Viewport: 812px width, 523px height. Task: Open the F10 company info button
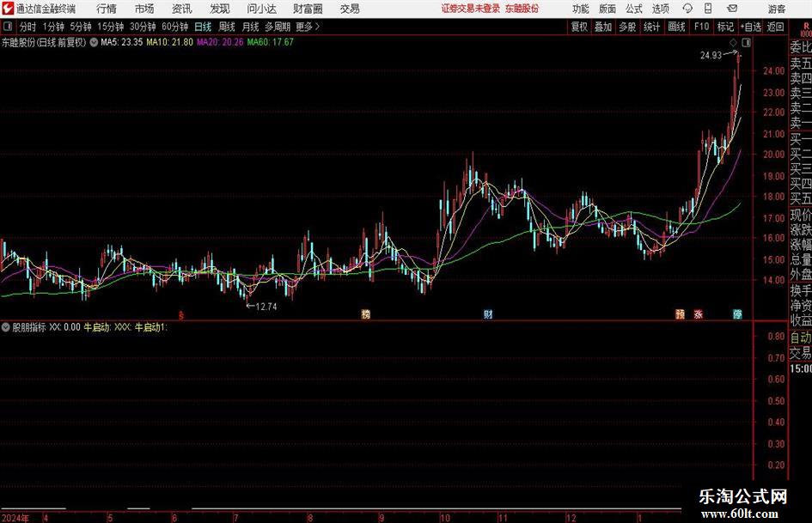[x=702, y=27]
